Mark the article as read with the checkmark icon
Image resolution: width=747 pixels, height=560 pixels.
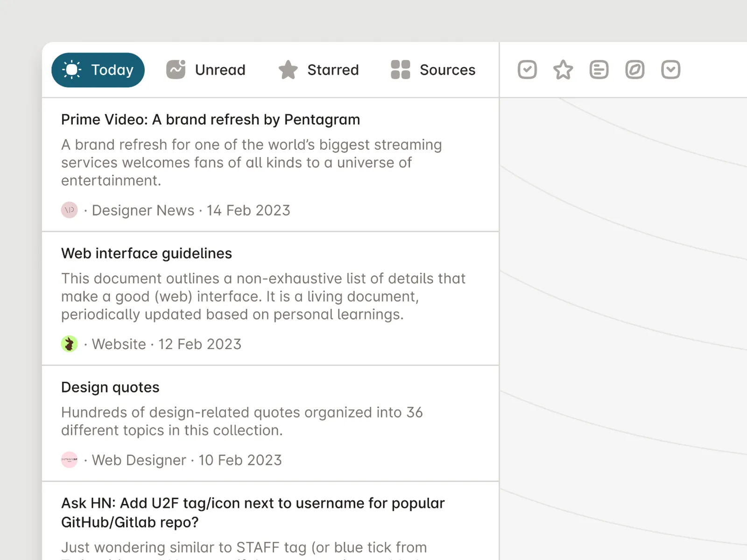tap(527, 70)
